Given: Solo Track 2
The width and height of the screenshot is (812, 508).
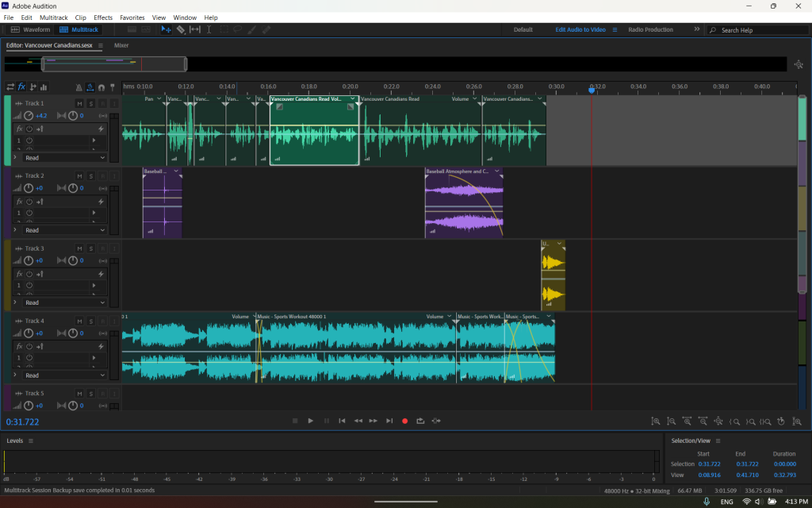Looking at the screenshot, I should tap(91, 176).
